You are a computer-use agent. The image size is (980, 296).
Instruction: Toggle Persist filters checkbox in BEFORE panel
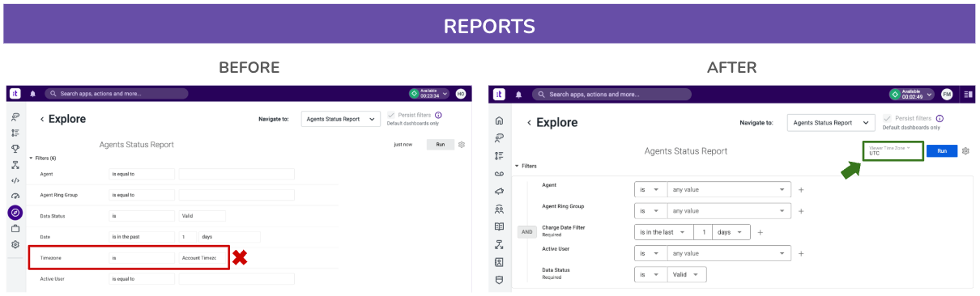coord(392,116)
